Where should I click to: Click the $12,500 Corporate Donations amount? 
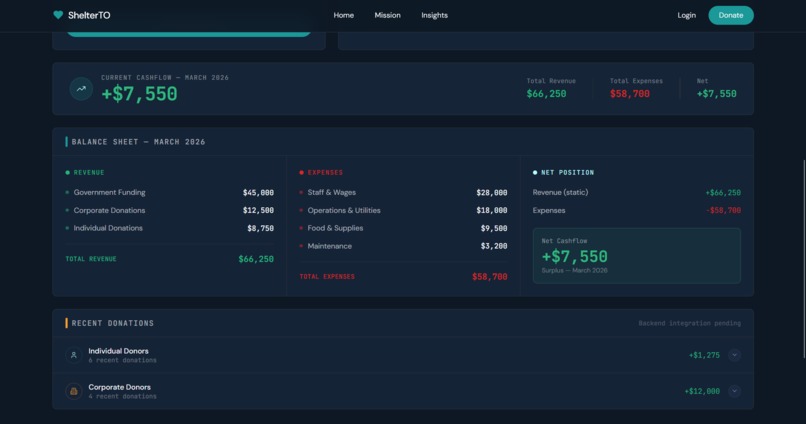pos(258,211)
